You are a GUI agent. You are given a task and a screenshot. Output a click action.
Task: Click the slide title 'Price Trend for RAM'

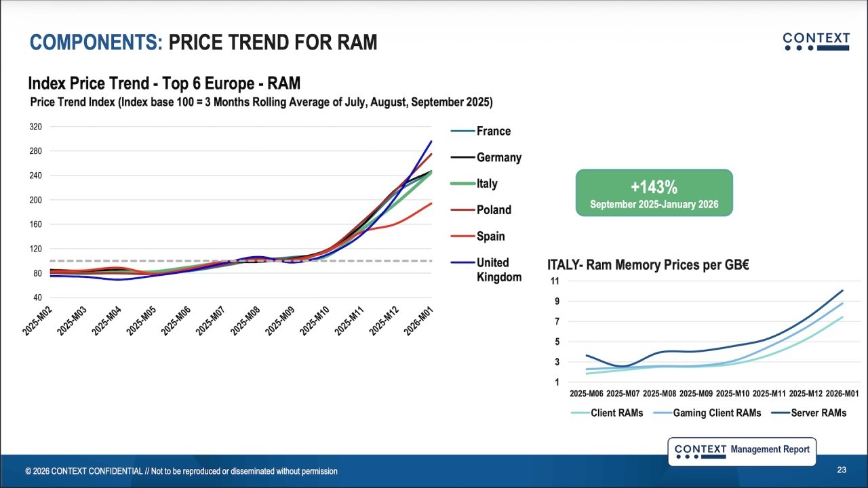click(203, 43)
